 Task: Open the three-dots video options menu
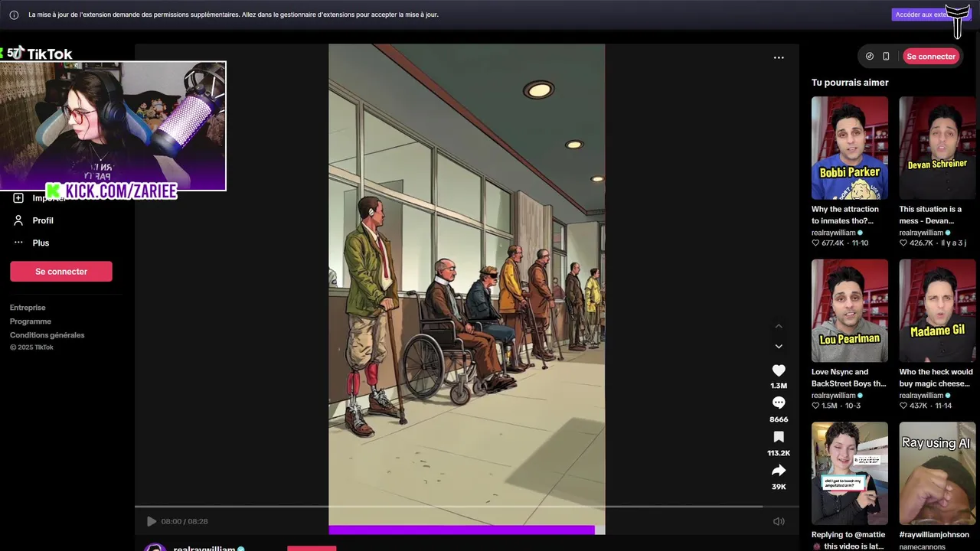[779, 57]
